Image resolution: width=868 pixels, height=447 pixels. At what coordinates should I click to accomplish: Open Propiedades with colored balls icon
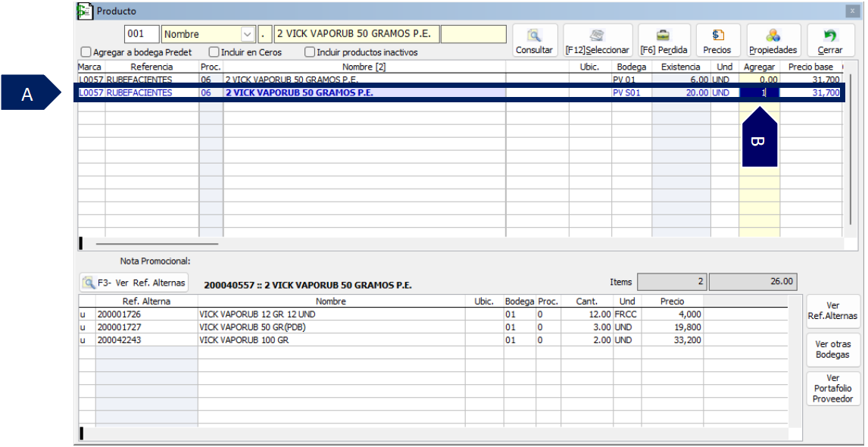click(773, 40)
